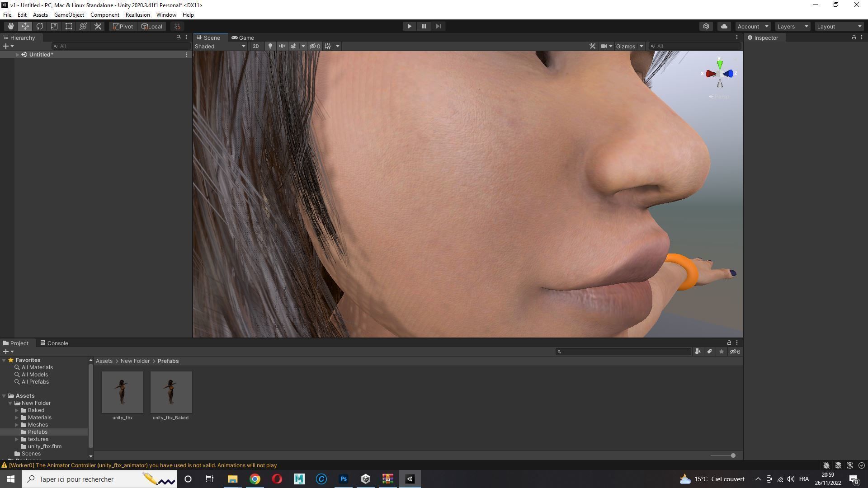Switch to the Console tab

coord(54,343)
